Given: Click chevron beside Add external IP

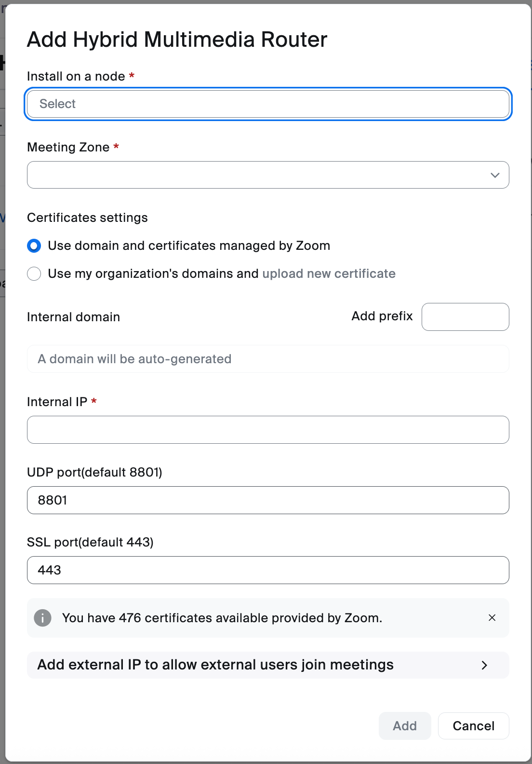Looking at the screenshot, I should click(484, 665).
